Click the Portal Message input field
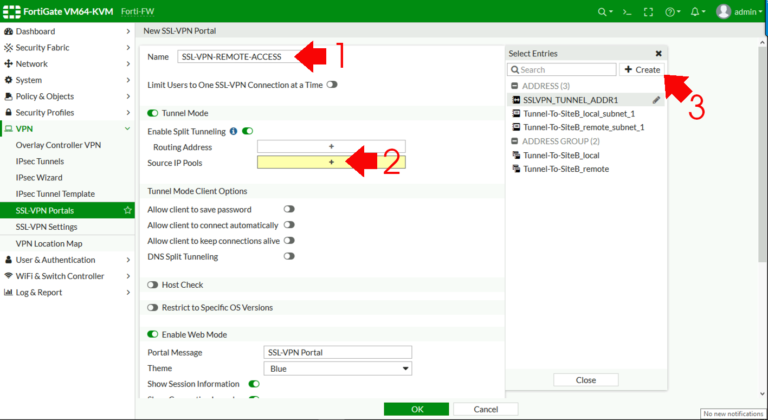Viewport: 768px width, 420px height. [337, 352]
